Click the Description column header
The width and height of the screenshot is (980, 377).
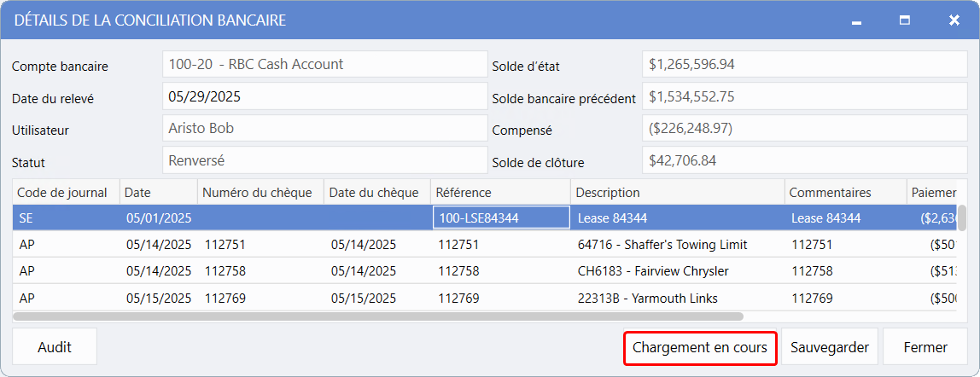(x=676, y=193)
